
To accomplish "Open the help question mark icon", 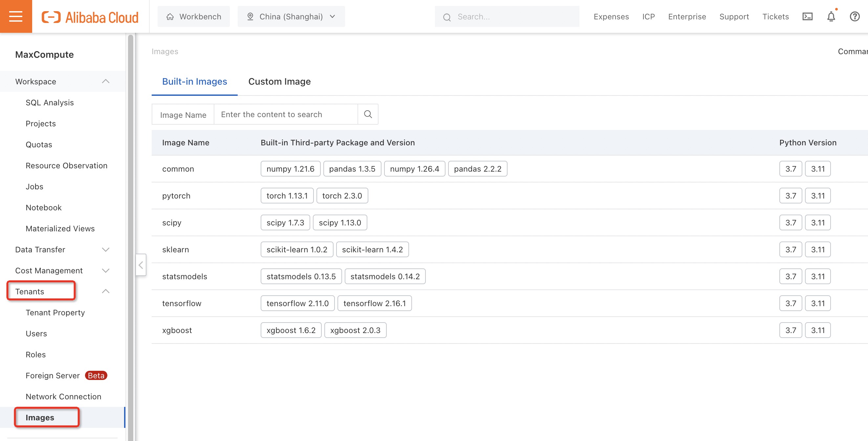I will click(855, 16).
